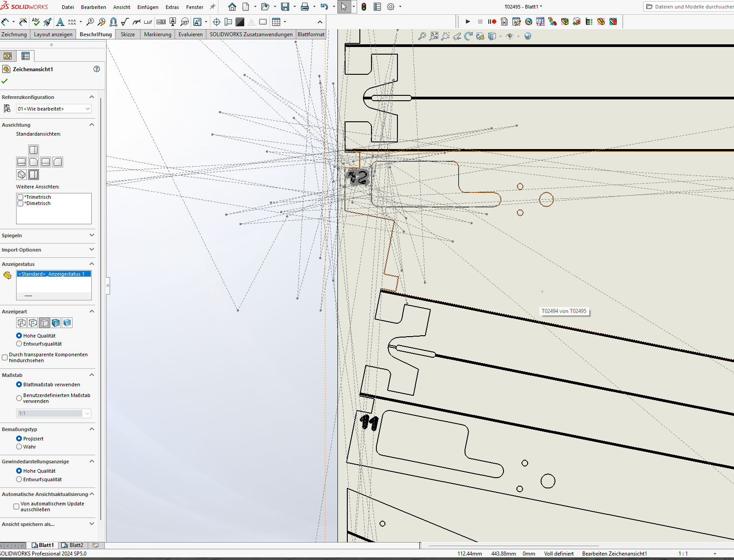The width and height of the screenshot is (734, 560).
Task: Select hidden lines removed display style
Action: [x=44, y=323]
